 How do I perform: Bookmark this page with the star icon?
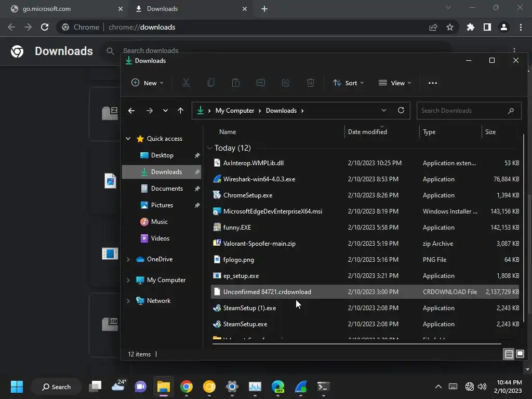450,27
